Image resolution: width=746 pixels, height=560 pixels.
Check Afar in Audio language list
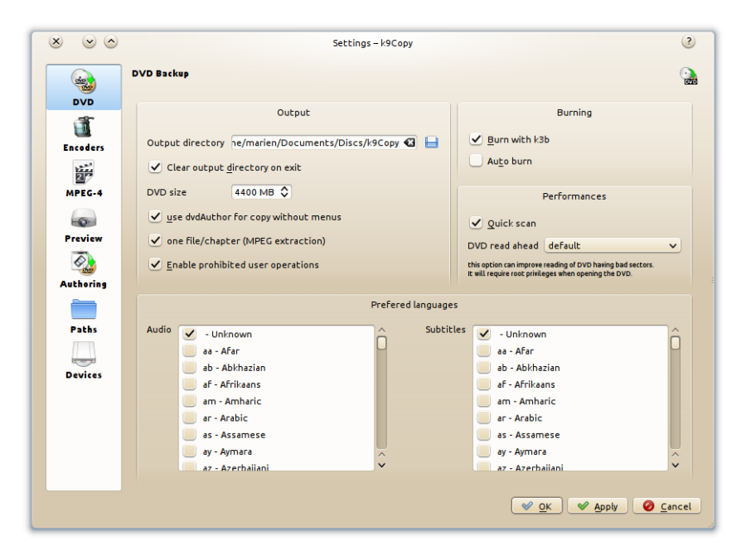click(190, 350)
